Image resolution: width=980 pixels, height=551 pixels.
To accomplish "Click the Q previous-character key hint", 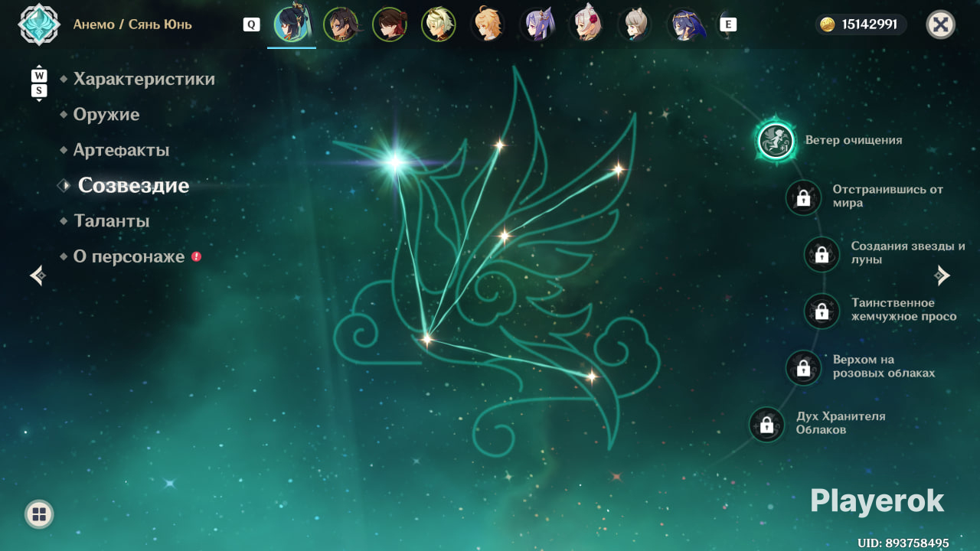I will [251, 24].
